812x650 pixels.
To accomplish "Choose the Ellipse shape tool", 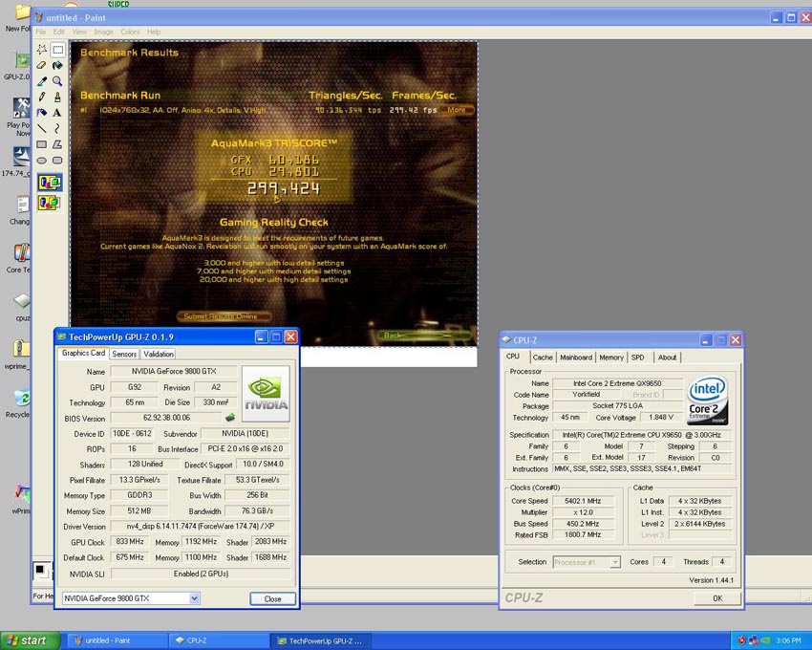I will point(42,161).
